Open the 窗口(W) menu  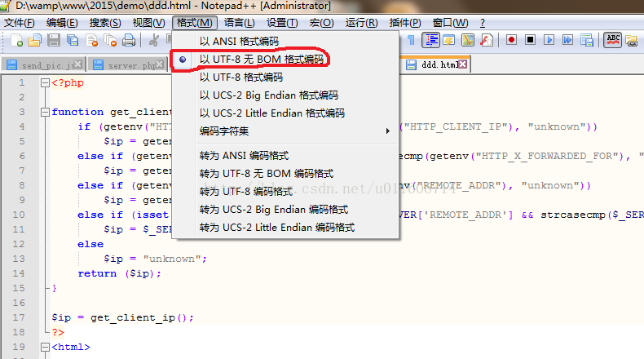tap(450, 23)
